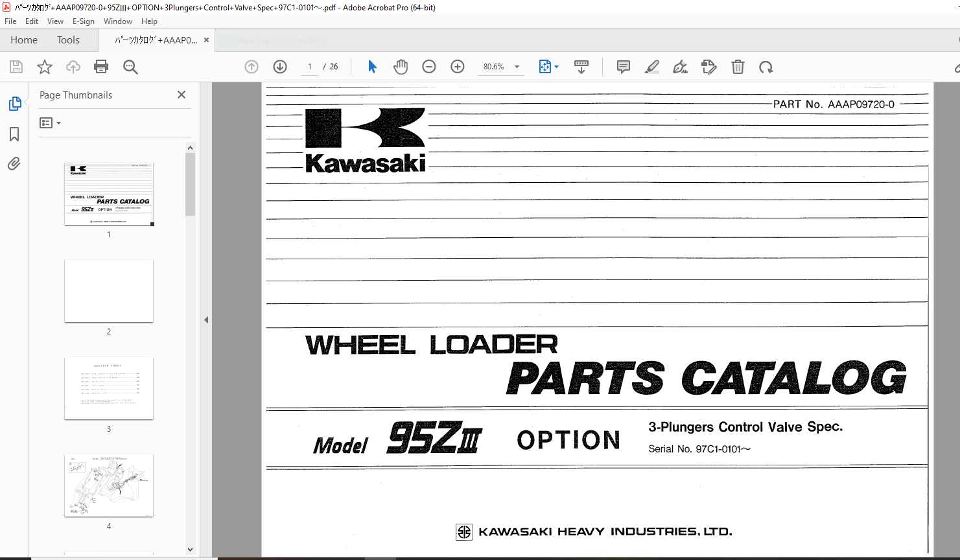Switch to the Home tab

pos(24,40)
